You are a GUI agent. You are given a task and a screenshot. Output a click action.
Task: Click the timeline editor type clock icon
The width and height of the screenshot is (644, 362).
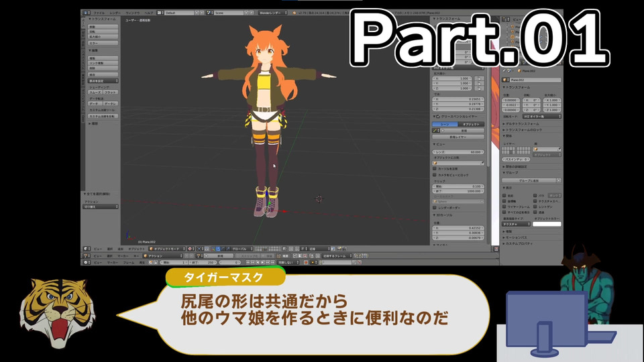(x=87, y=262)
